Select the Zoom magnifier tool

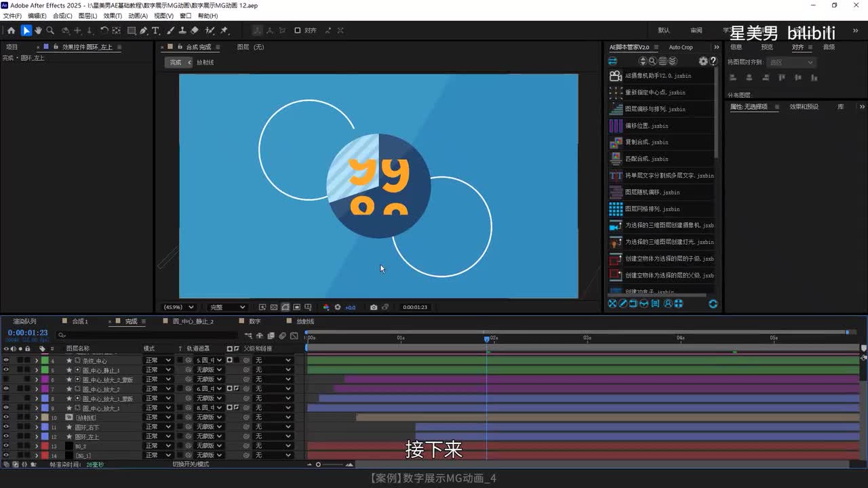50,30
